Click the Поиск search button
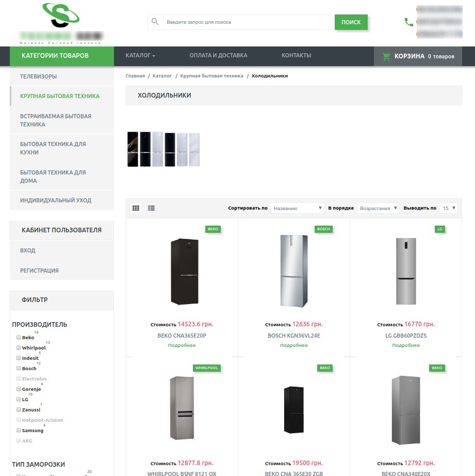475x476 pixels. coord(351,22)
